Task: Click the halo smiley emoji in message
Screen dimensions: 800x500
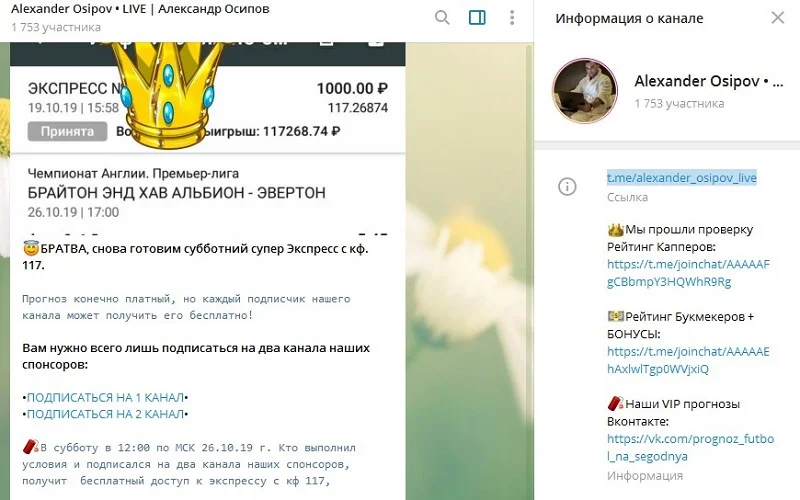Action: coord(31,249)
